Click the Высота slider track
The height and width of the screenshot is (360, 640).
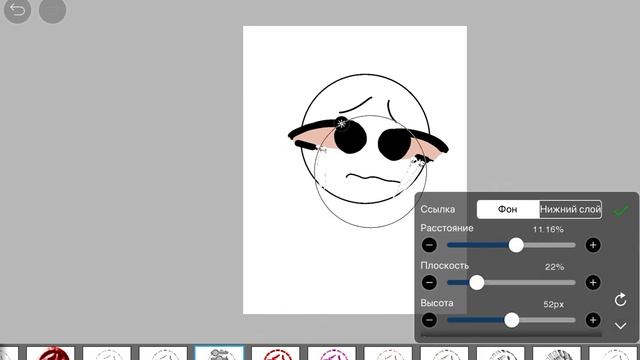pyautogui.click(x=511, y=320)
